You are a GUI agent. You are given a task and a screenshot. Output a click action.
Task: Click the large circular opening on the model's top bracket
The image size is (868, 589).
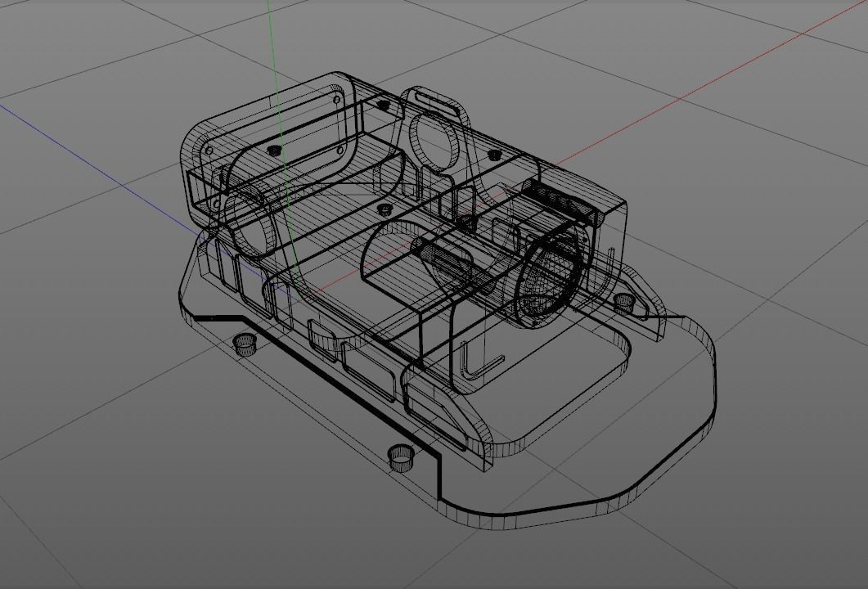click(x=436, y=143)
